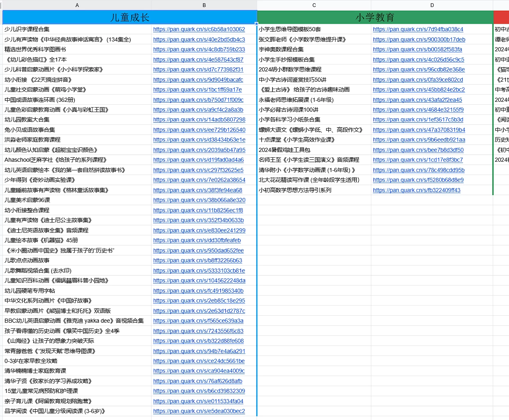Click the green 小学教育 header cell
509x420 pixels.
[x=375, y=17]
